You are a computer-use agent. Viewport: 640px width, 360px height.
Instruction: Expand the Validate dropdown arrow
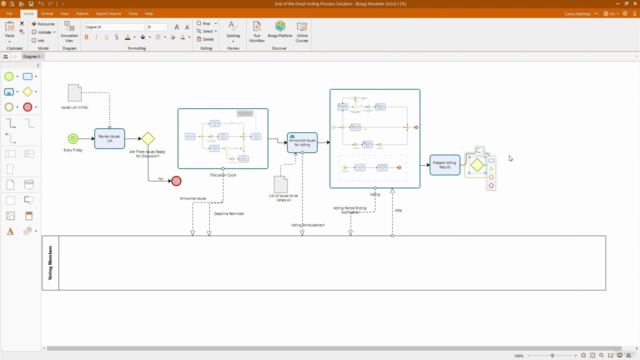click(54, 32)
